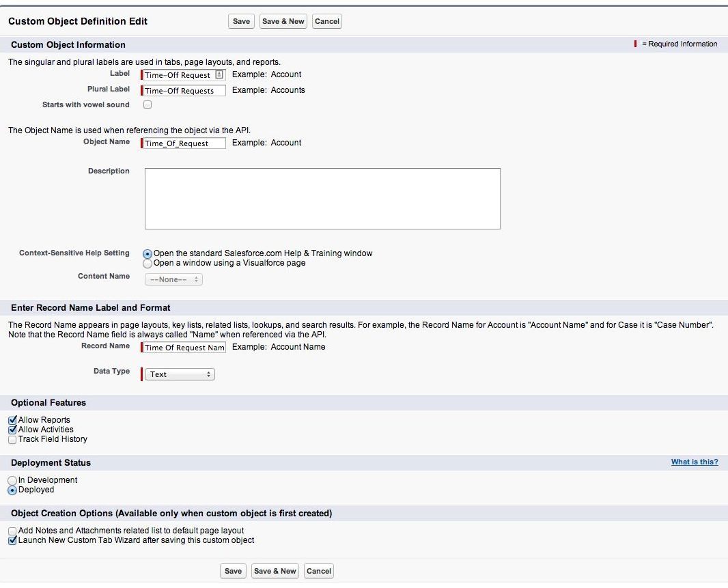
Task: Click Cancel button beside the page title
Action: coord(327,21)
